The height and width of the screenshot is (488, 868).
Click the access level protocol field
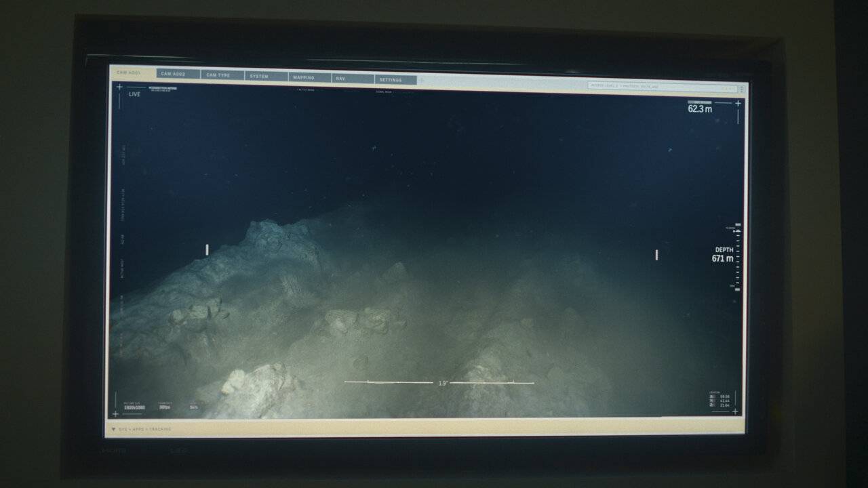[661, 86]
